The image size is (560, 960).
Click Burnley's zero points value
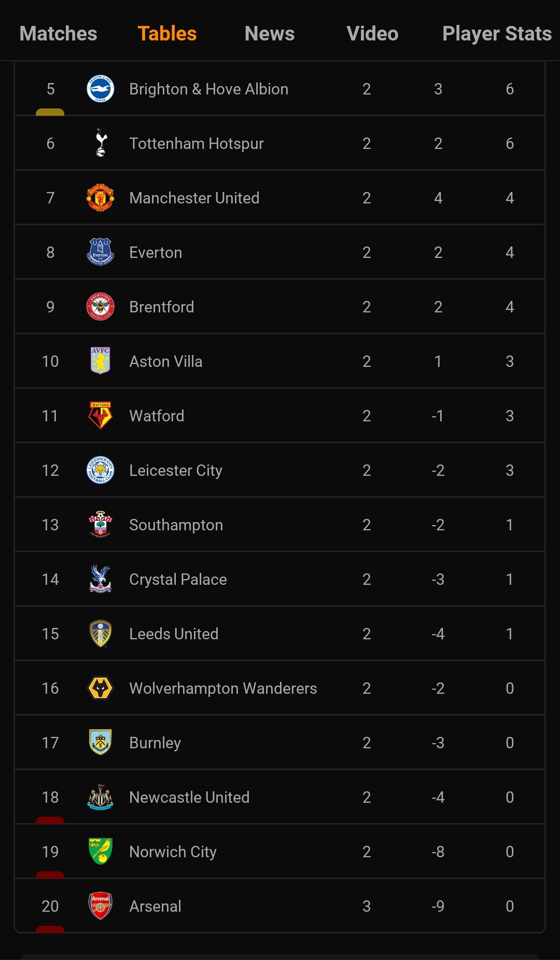click(510, 743)
